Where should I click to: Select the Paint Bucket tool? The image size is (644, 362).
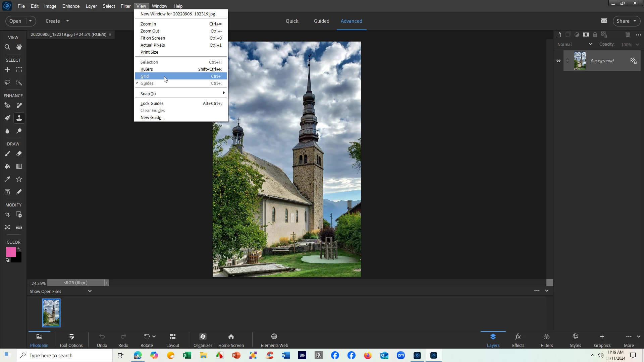point(7,167)
